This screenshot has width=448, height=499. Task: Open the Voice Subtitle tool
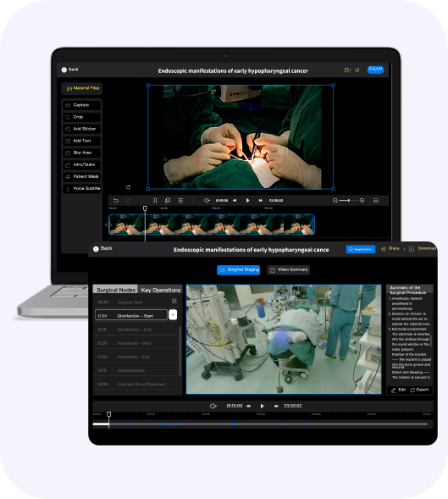point(82,188)
